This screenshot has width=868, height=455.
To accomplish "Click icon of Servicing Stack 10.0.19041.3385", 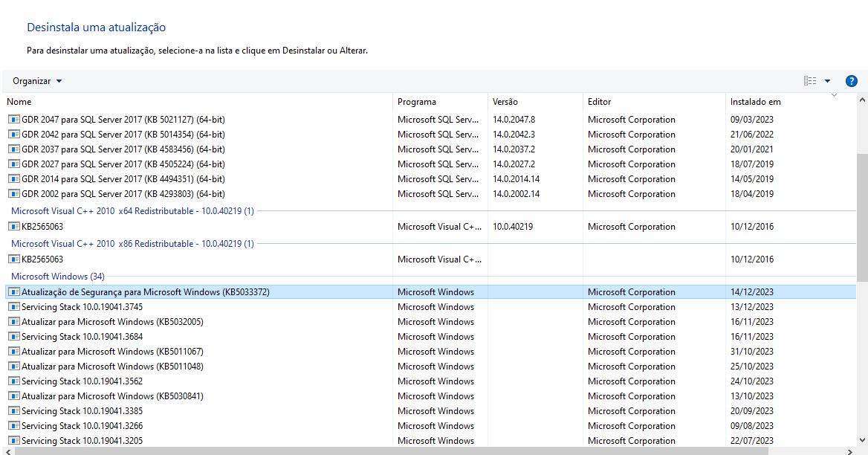I will 14,411.
